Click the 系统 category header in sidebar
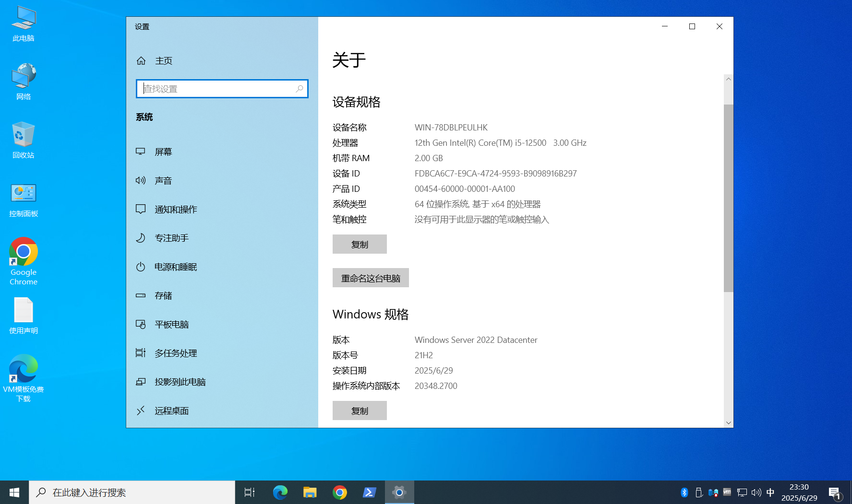 [x=144, y=117]
